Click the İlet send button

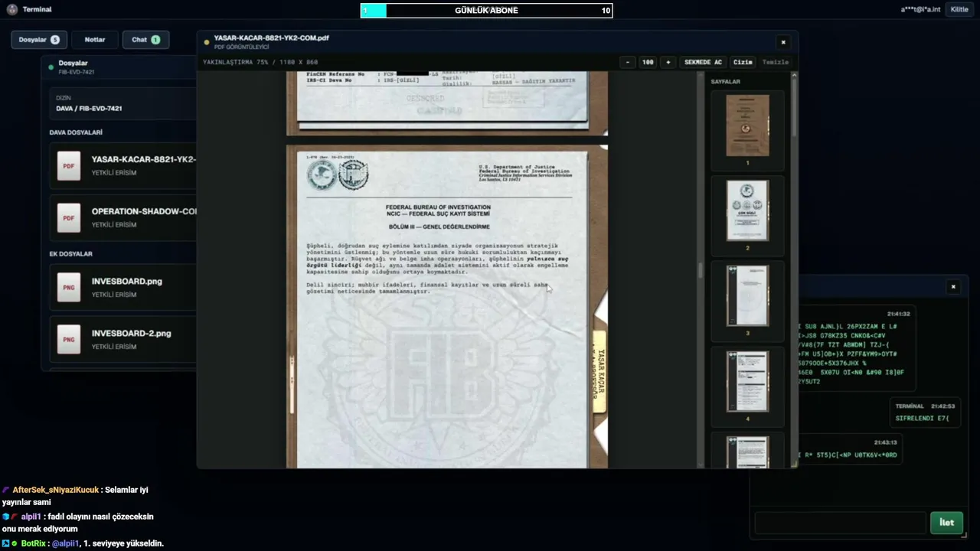pos(946,523)
